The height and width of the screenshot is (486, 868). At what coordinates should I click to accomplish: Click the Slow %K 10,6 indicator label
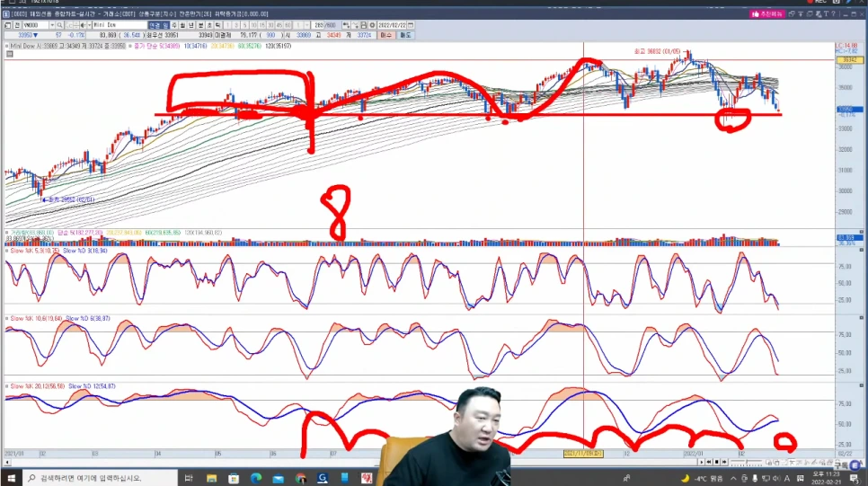click(37, 318)
